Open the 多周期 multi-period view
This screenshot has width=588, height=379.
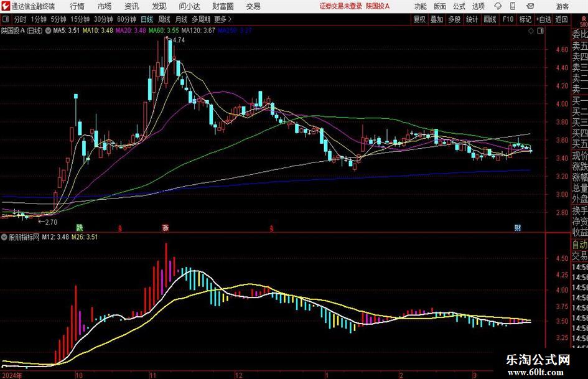point(201,19)
